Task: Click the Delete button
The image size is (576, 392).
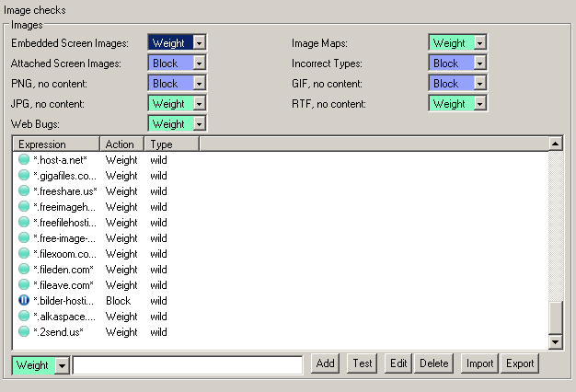Action: pyautogui.click(x=433, y=363)
